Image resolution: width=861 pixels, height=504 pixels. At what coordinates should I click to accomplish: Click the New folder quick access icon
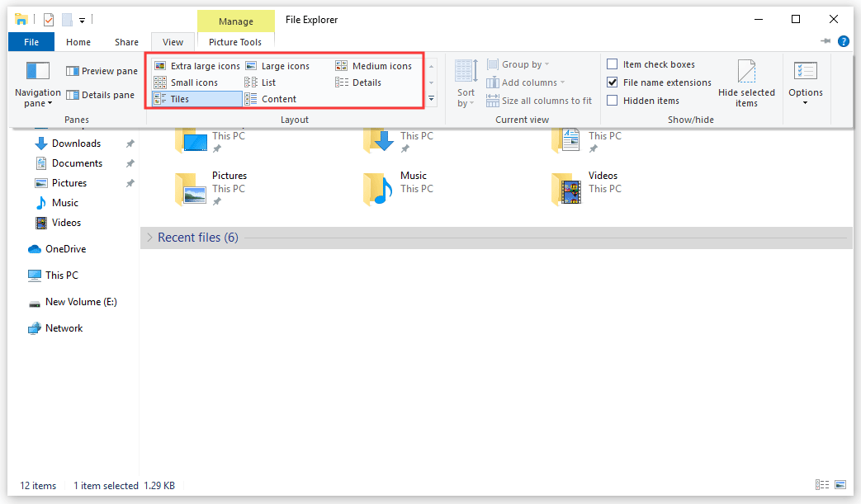67,20
